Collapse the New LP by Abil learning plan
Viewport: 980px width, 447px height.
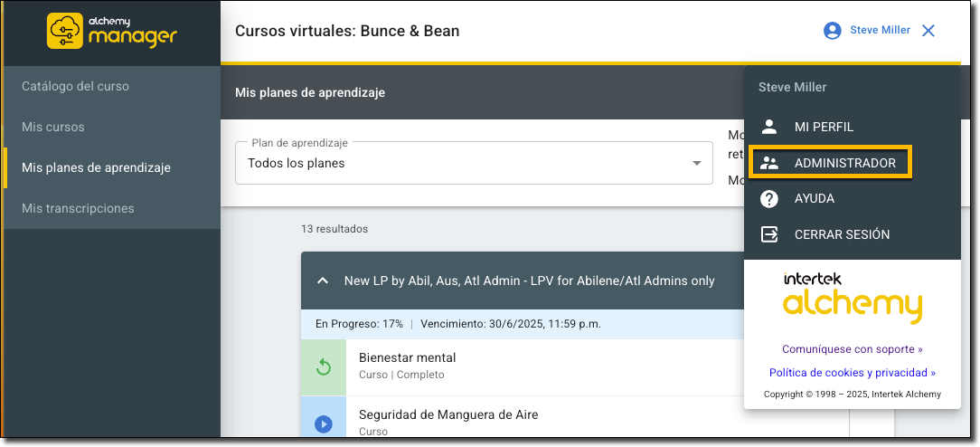(323, 281)
